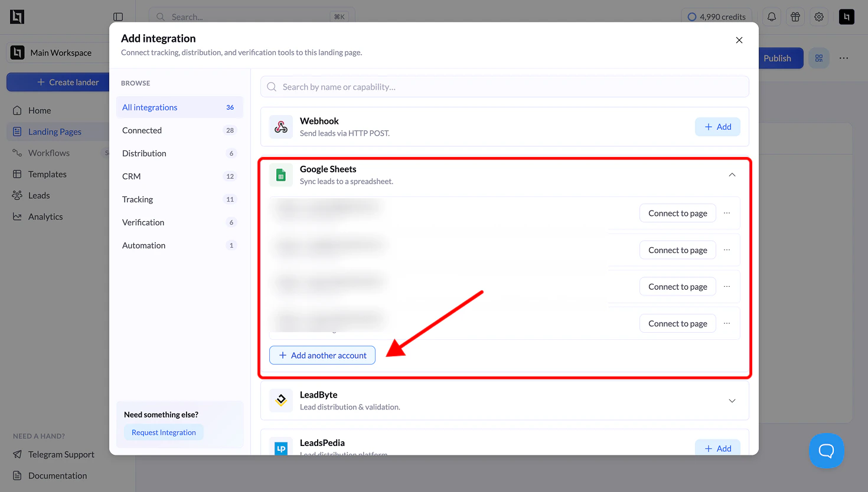Open options for first Google Sheets account

coord(727,213)
